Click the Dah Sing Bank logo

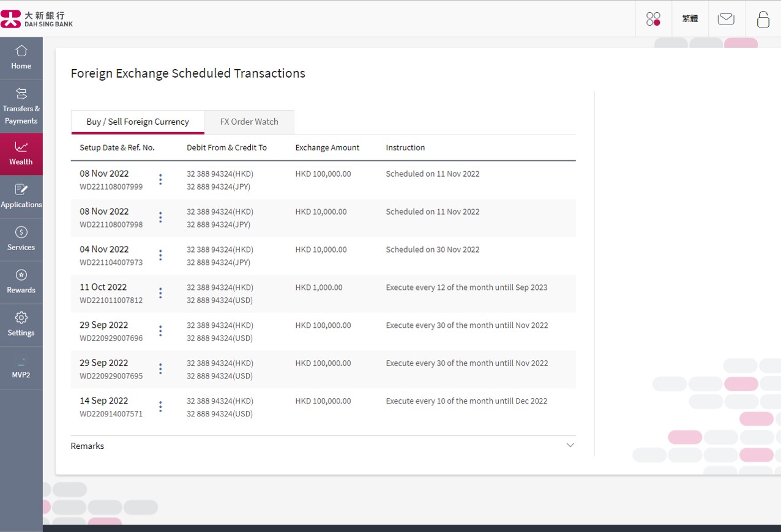coord(37,19)
